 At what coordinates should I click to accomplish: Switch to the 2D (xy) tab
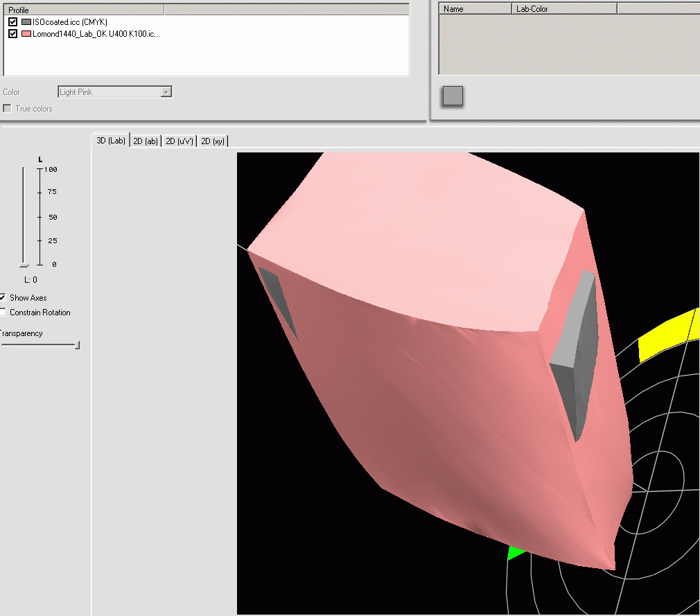click(x=213, y=141)
